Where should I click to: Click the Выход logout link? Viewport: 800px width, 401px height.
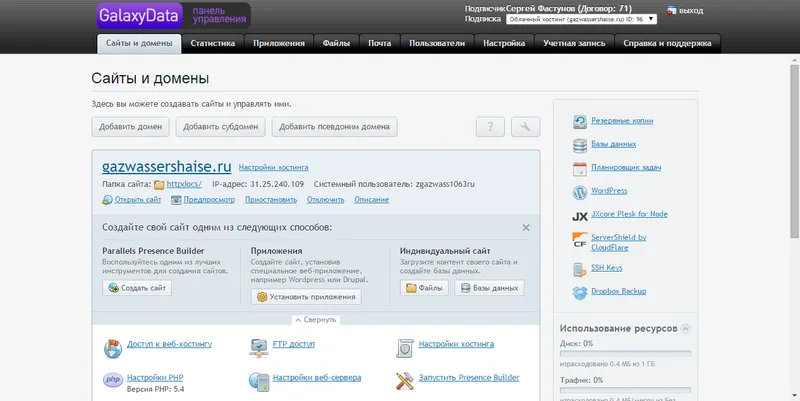pyautogui.click(x=691, y=11)
